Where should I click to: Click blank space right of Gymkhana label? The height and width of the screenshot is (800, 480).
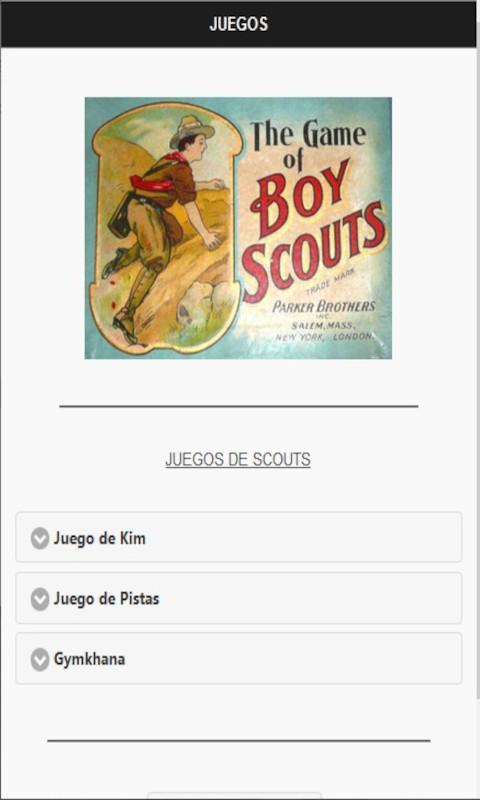[x=293, y=659]
